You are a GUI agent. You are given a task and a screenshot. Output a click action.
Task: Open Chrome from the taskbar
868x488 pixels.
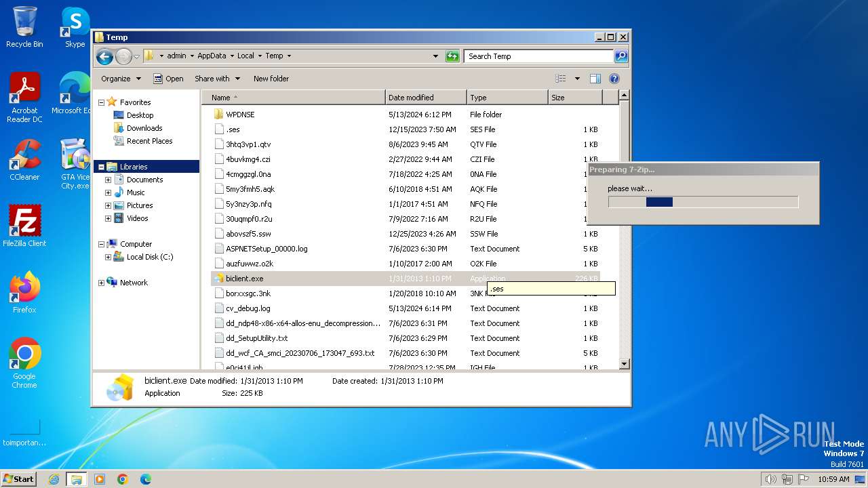[x=123, y=479]
